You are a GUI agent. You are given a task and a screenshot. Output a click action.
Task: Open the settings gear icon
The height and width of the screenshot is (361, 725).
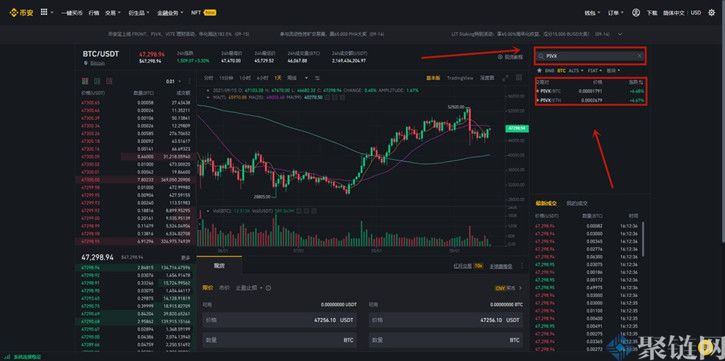pos(711,12)
